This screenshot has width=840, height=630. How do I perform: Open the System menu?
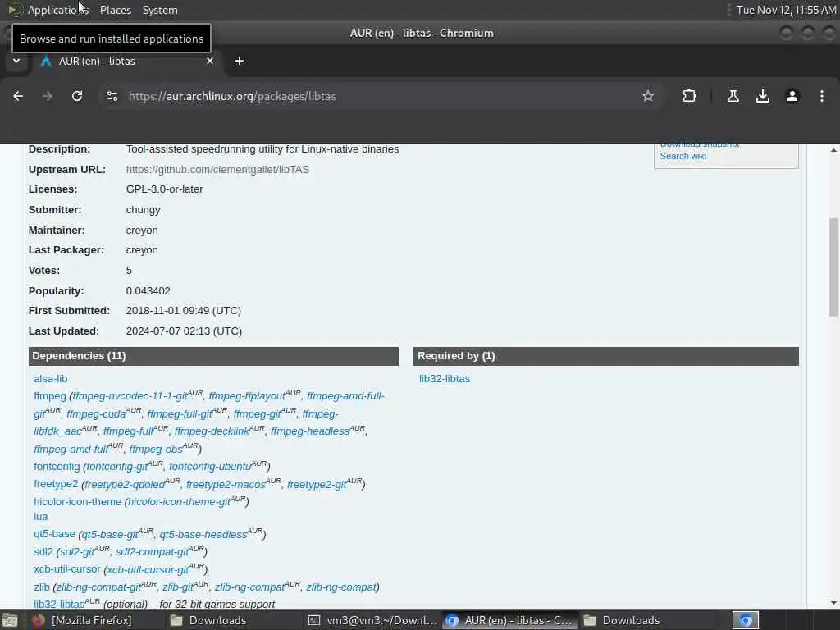click(160, 10)
